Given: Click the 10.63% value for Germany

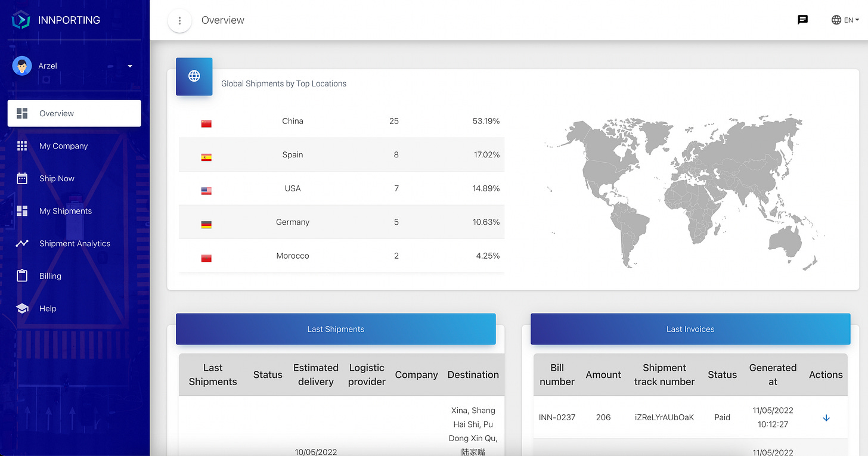Looking at the screenshot, I should click(x=486, y=222).
